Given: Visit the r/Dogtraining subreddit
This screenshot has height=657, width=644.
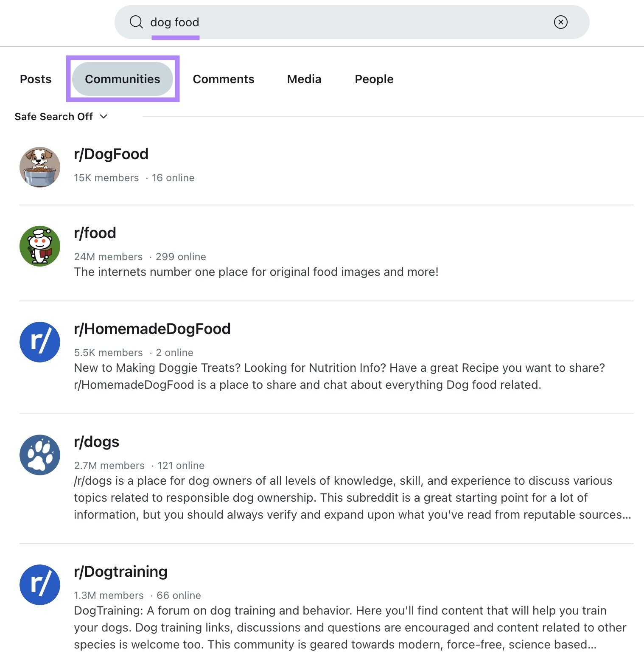Looking at the screenshot, I should pyautogui.click(x=120, y=571).
